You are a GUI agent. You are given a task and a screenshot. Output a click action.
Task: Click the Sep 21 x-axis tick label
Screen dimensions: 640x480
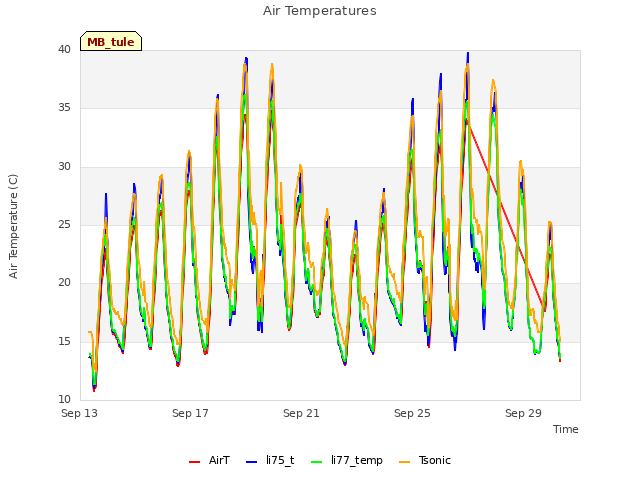coord(301,413)
